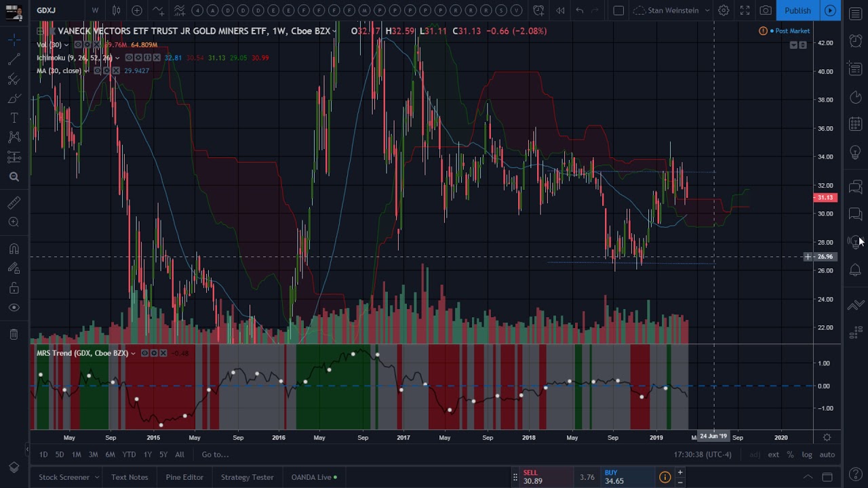Open the Go to date link

[216, 455]
